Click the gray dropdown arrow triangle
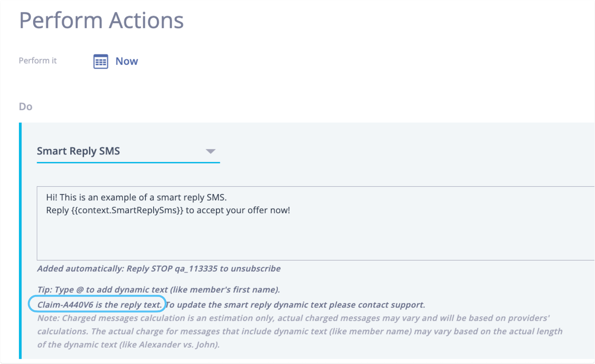The height and width of the screenshot is (364, 595). click(x=210, y=151)
